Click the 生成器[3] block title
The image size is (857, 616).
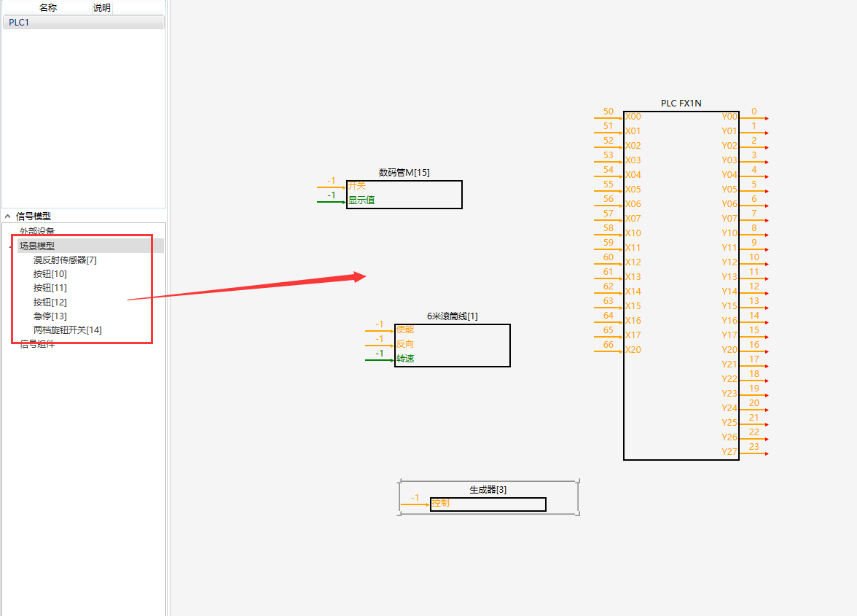pyautogui.click(x=488, y=490)
